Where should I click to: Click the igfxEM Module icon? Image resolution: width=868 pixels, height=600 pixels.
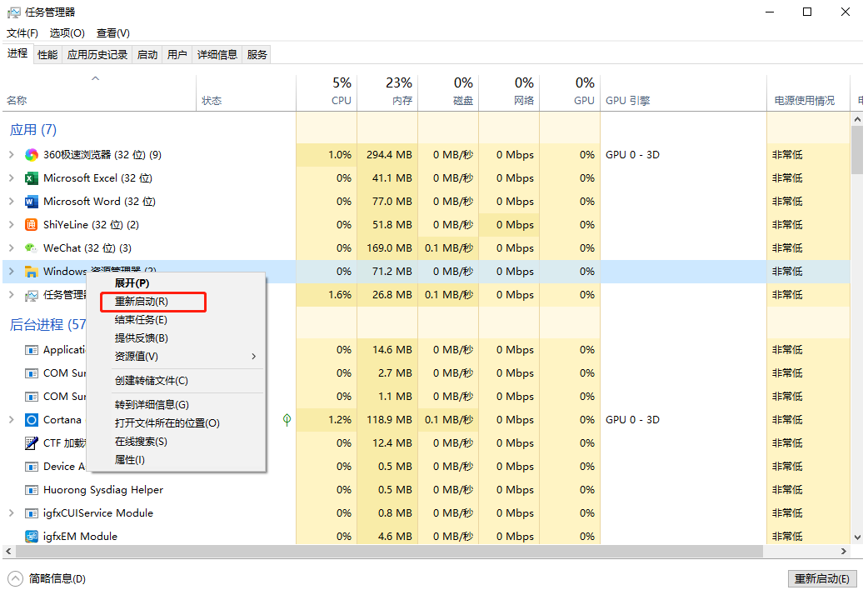[32, 537]
